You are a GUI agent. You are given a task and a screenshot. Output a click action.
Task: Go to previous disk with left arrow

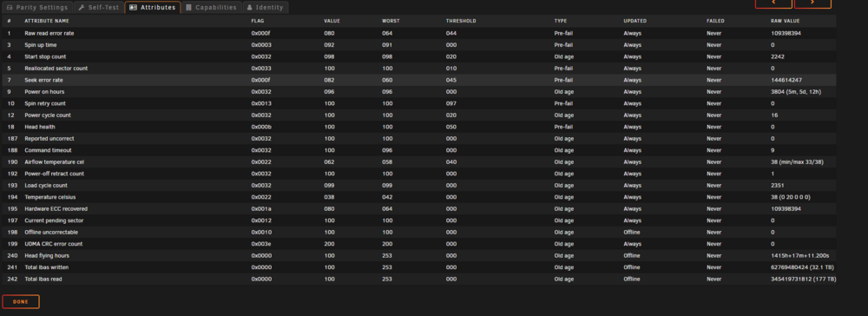point(773,3)
